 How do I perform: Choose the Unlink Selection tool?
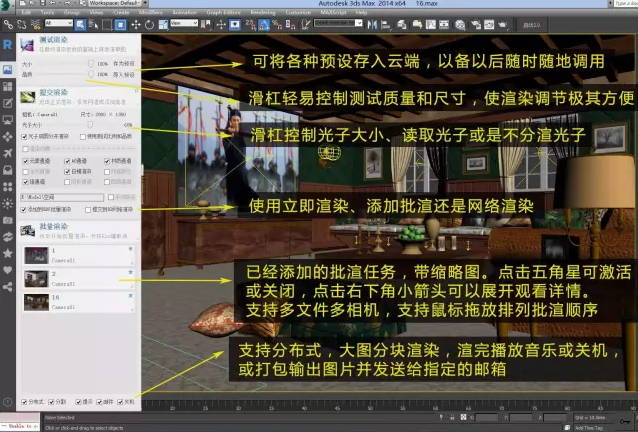(x=22, y=25)
